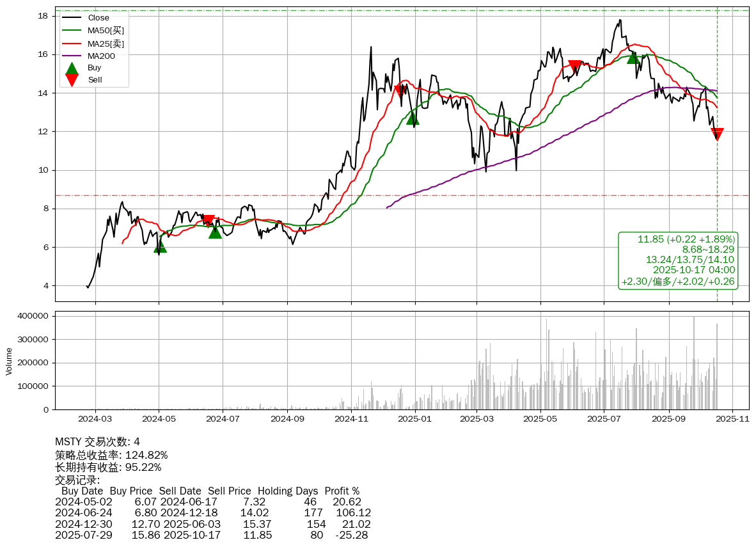This screenshot has height=547, width=756.
Task: Click the Buy triangle near price 16 in 2025-07
Action: (633, 57)
